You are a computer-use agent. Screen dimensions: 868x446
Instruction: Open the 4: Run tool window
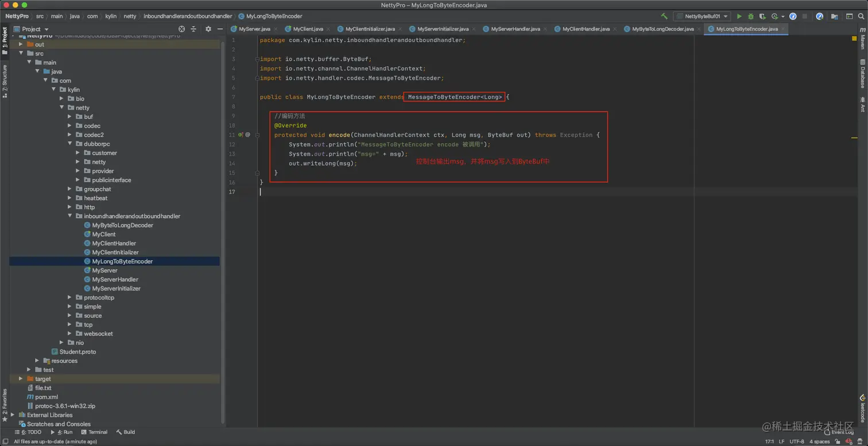click(x=61, y=432)
